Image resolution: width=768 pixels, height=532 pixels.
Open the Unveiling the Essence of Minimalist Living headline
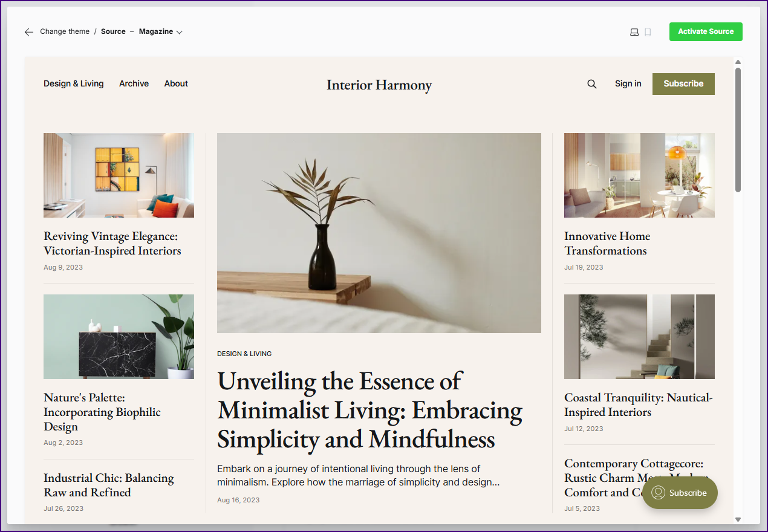pyautogui.click(x=370, y=410)
